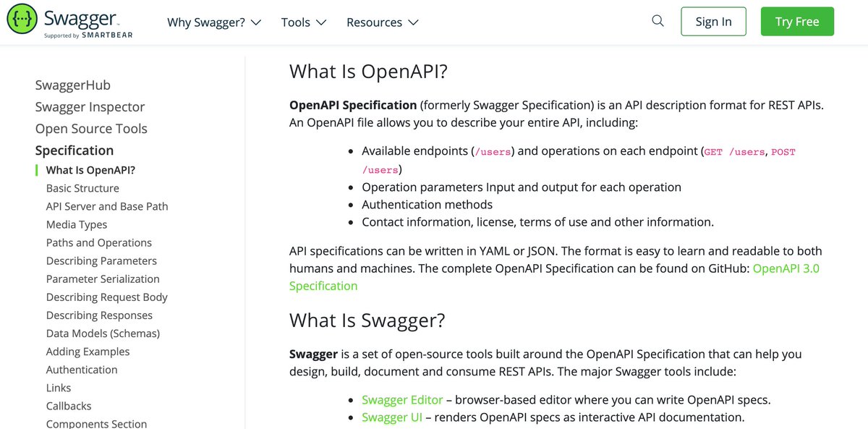Open the Links sidebar page
Image resolution: width=868 pixels, height=429 pixels.
pyautogui.click(x=59, y=388)
